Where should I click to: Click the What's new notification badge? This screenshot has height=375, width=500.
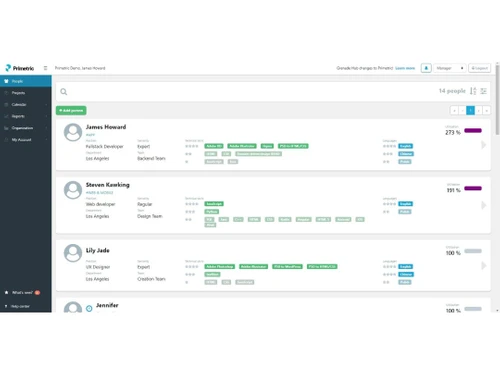[37, 293]
